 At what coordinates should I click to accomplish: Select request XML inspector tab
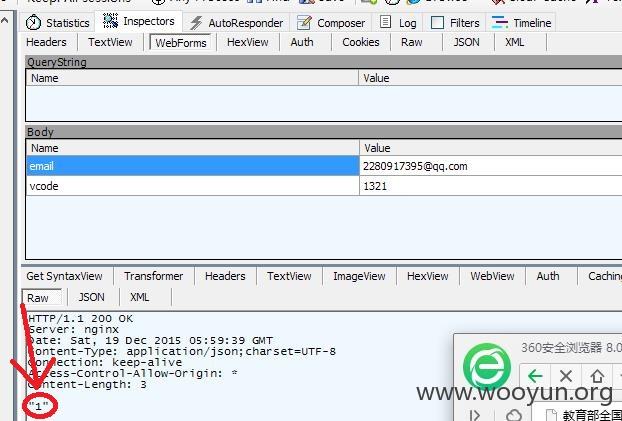514,42
